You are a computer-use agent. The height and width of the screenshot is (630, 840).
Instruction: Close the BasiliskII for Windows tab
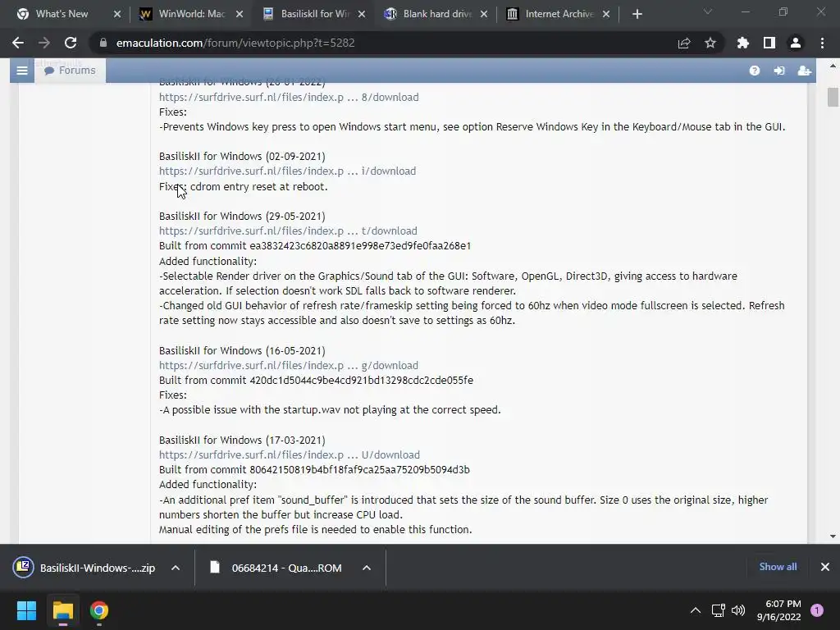pyautogui.click(x=362, y=14)
